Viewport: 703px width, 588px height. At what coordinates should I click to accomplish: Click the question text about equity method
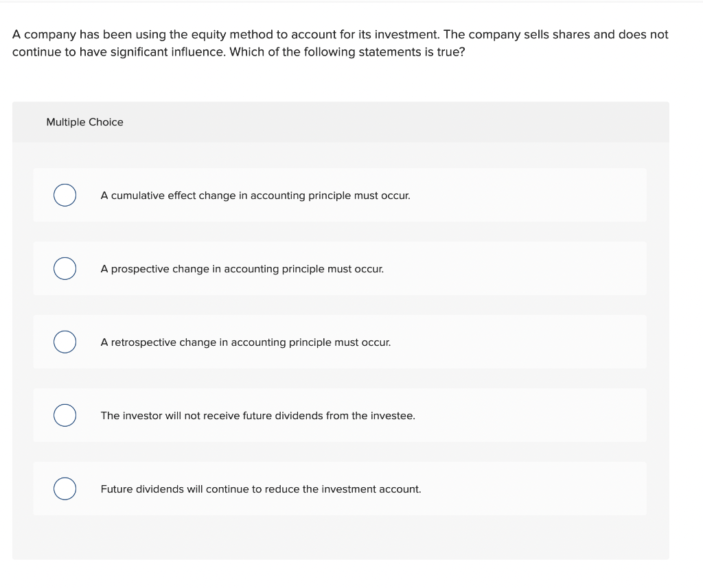[341, 43]
